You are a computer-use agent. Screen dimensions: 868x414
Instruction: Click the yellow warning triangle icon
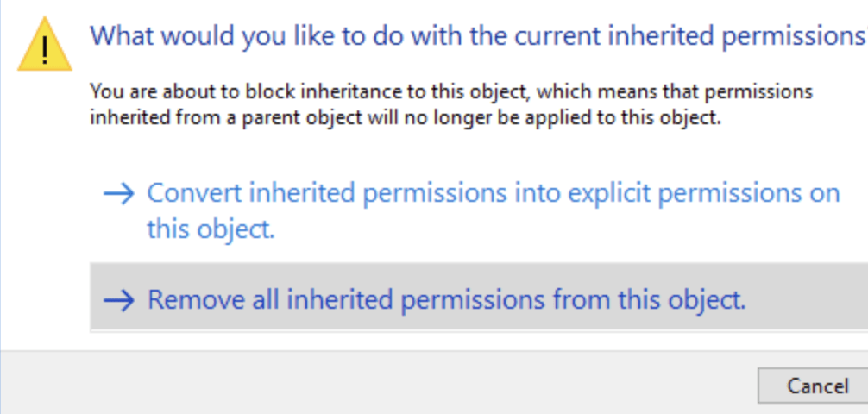click(44, 43)
